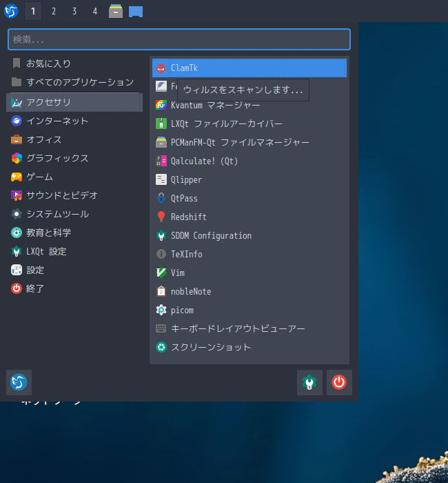Click the Redshift bulb icon
This screenshot has width=448, height=483.
[x=161, y=217]
